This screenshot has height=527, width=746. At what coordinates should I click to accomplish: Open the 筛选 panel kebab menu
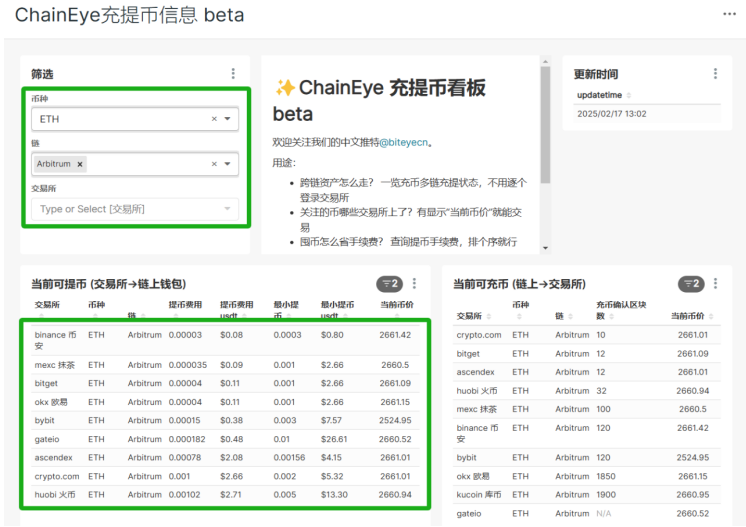[x=233, y=73]
